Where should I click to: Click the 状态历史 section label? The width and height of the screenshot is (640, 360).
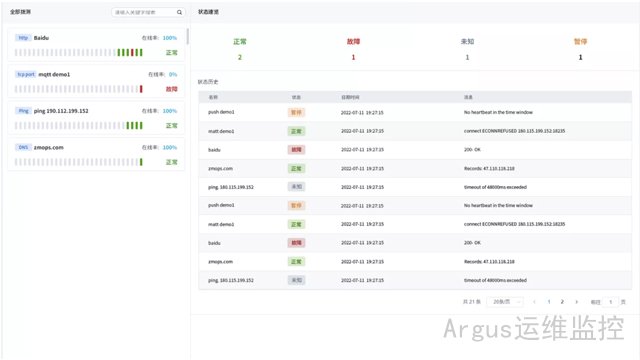coord(208,82)
